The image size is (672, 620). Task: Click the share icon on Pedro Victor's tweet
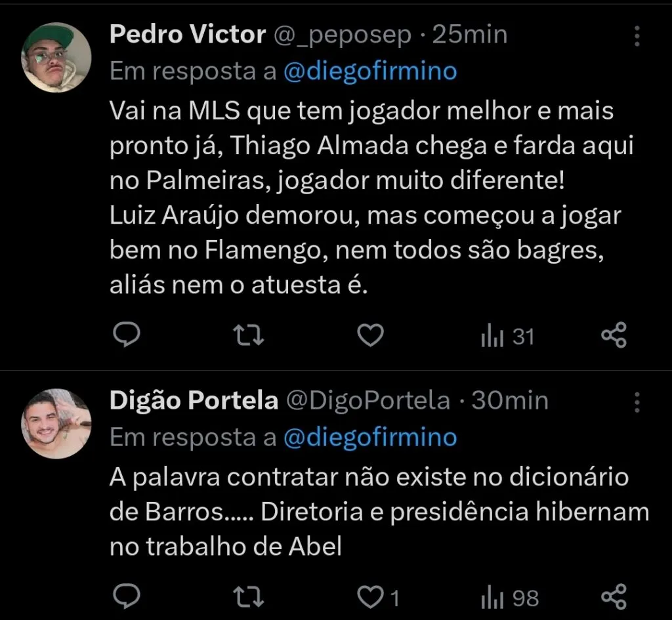click(615, 335)
